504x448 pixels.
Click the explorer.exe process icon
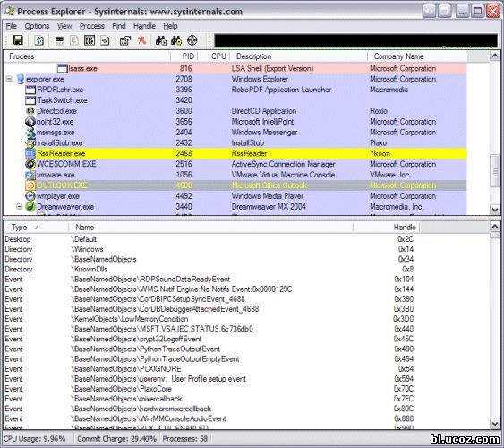pos(21,79)
